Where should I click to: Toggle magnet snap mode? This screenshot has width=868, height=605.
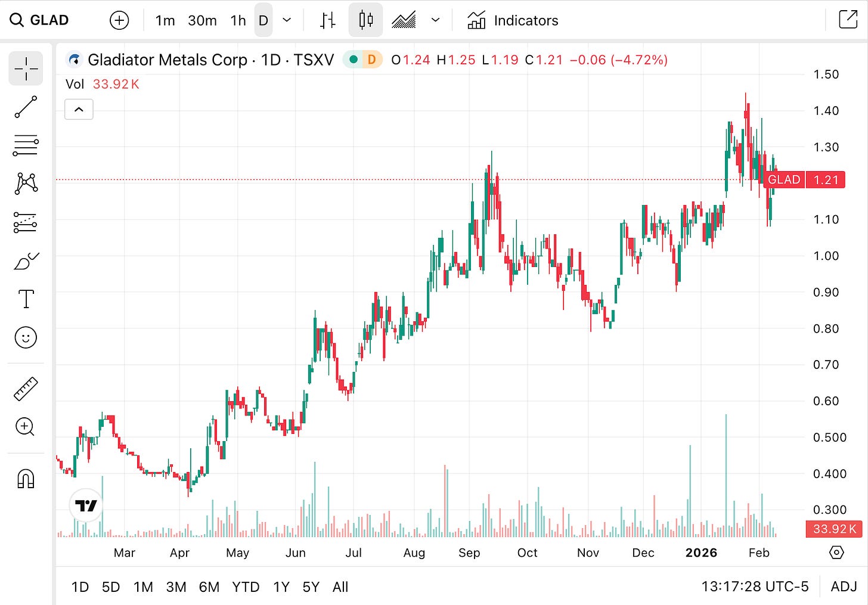(26, 479)
